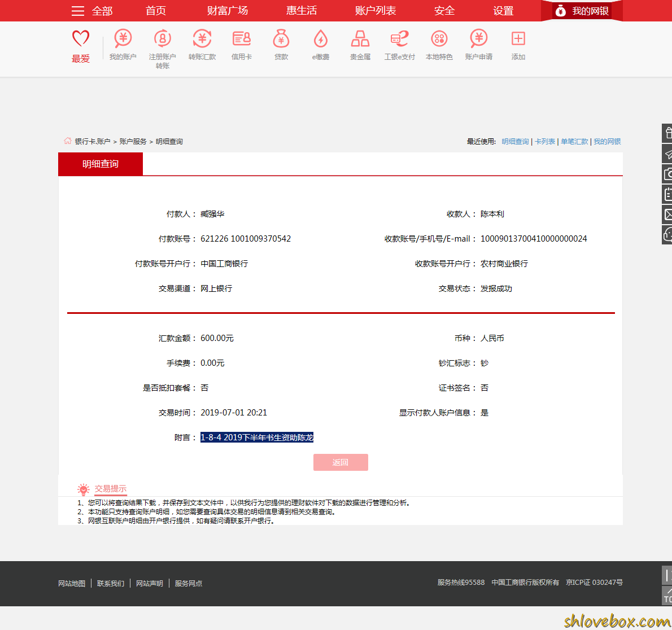Click the envelope icon in right sidebar
The width and height of the screenshot is (672, 630).
pos(667,215)
